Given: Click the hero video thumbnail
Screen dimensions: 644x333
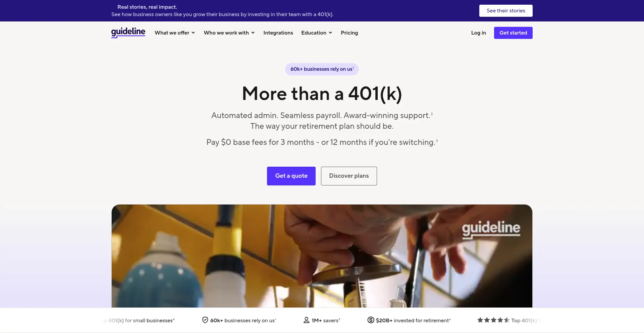Looking at the screenshot, I should tap(322, 256).
